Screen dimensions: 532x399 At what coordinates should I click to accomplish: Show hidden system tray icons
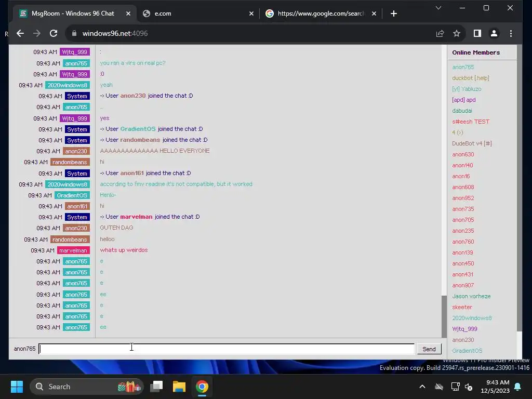(x=422, y=387)
